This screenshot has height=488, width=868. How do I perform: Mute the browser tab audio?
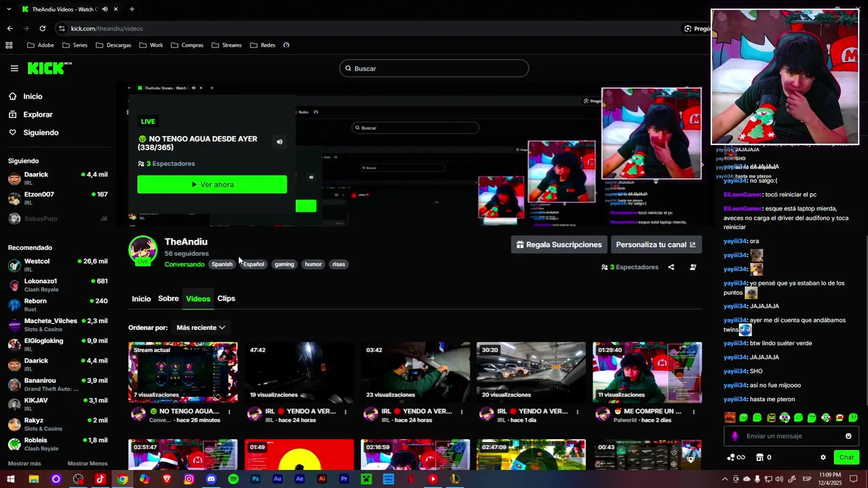point(104,9)
